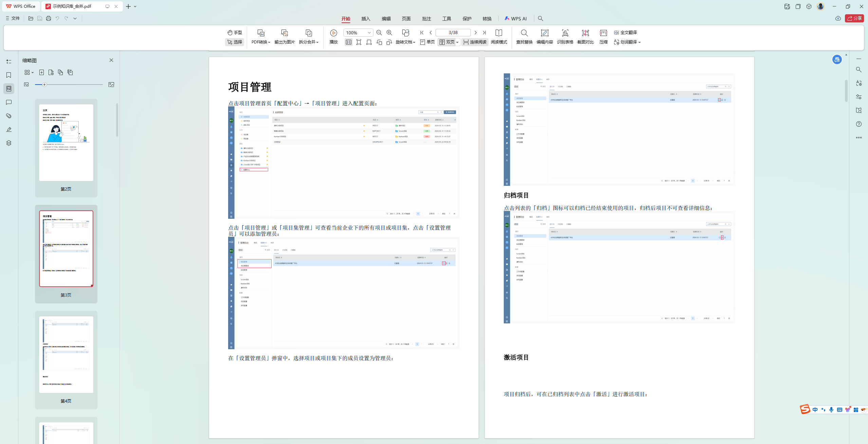Open the bookmark panel in left sidebar
Image resolution: width=868 pixels, height=444 pixels.
(9, 75)
